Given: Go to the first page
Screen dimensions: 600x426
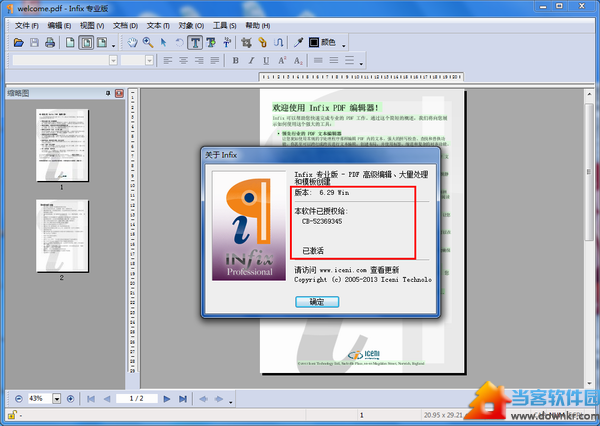Looking at the screenshot, I should (x=91, y=399).
